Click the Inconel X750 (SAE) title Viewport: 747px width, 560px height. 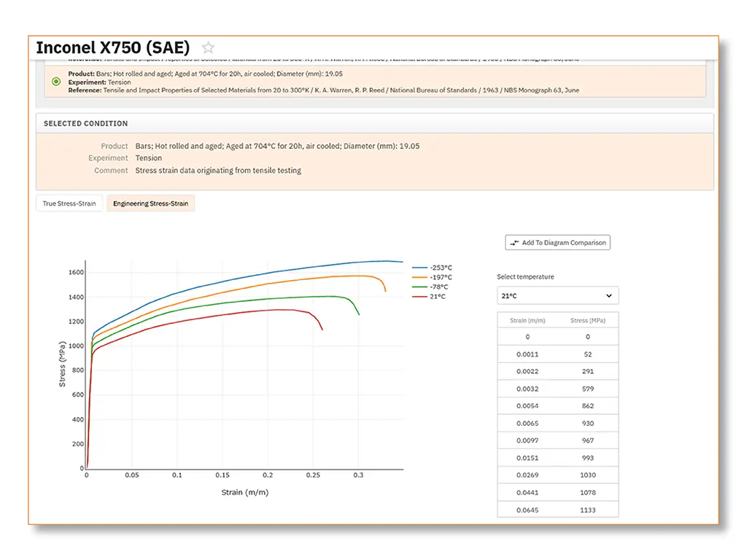[x=112, y=48]
